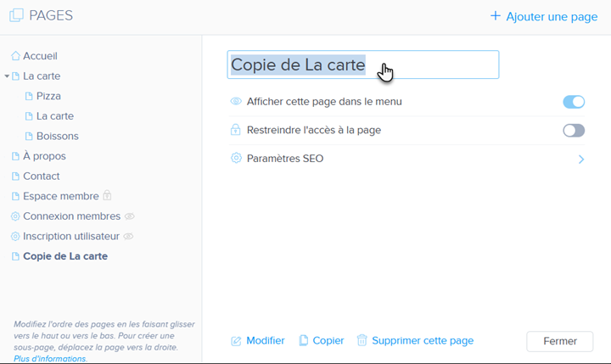Open the À propos page
Viewport: 611px width, 364px height.
click(44, 156)
